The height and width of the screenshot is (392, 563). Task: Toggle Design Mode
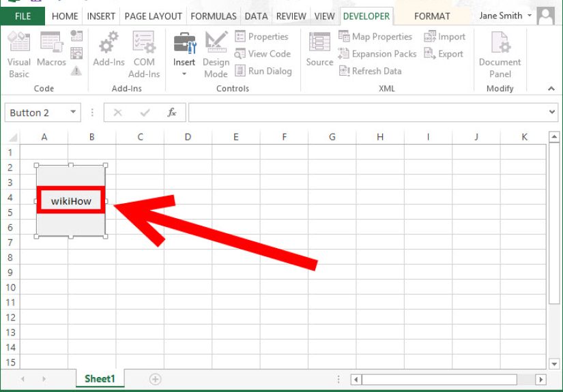pos(216,55)
